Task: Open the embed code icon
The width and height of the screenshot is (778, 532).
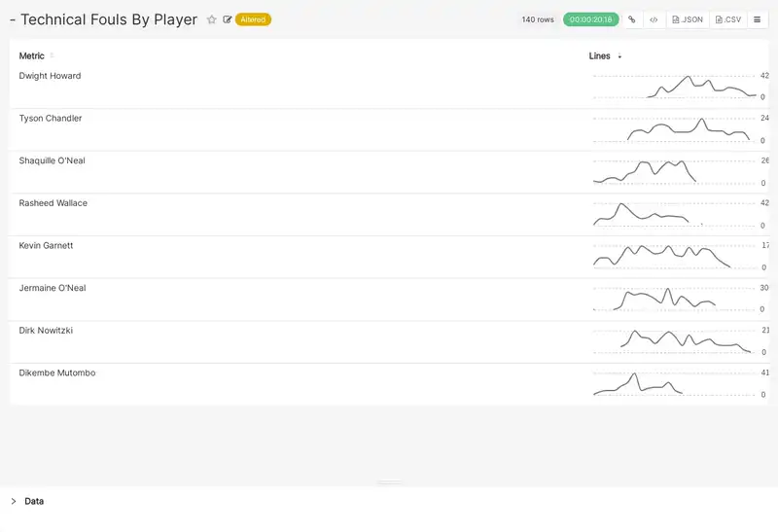Action: point(654,19)
